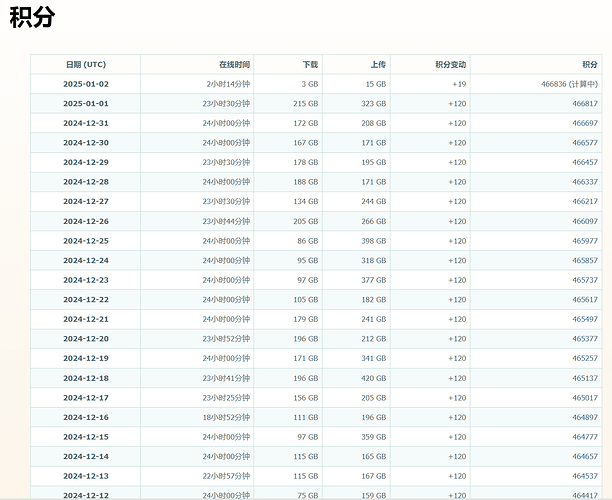The height and width of the screenshot is (500, 612).
Task: Click the points total 464537
Action: 585,476
